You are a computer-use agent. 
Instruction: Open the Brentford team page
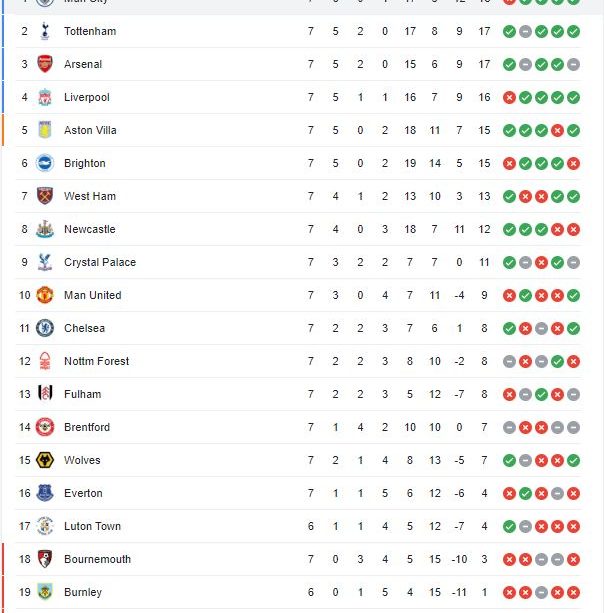(87, 427)
